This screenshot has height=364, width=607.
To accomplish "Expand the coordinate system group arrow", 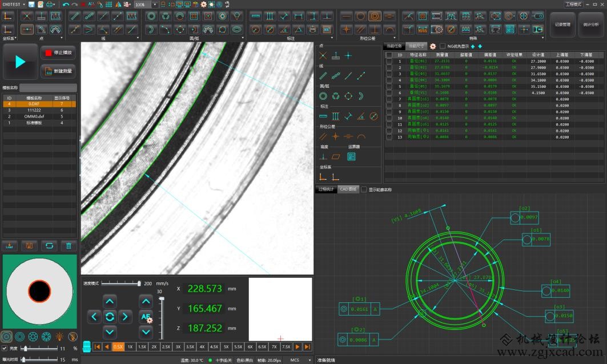I will (16, 38).
